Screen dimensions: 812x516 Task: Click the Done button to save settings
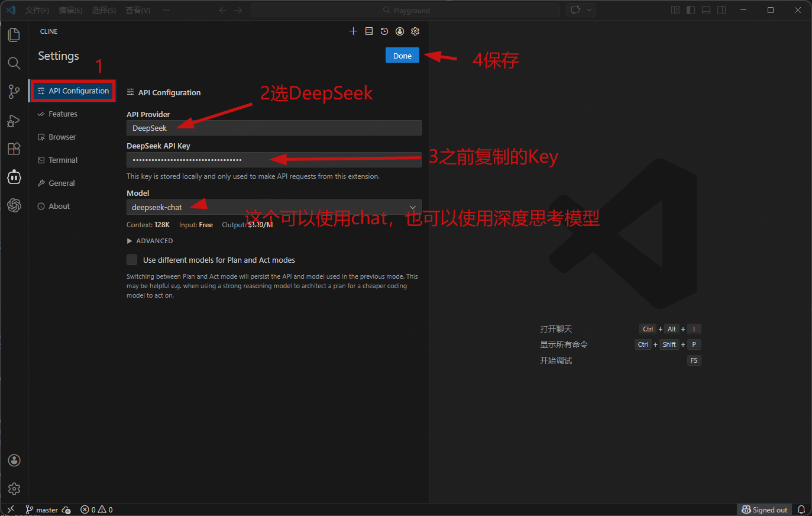(x=402, y=56)
